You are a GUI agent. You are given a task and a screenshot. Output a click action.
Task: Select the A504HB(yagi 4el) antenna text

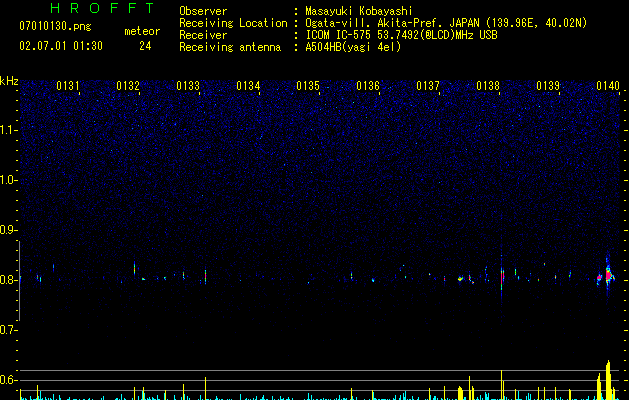tap(353, 47)
